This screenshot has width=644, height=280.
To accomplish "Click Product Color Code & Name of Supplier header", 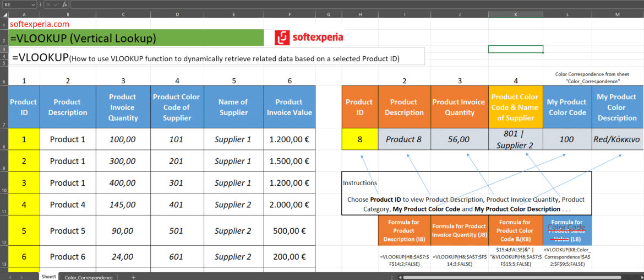I will 515,107.
